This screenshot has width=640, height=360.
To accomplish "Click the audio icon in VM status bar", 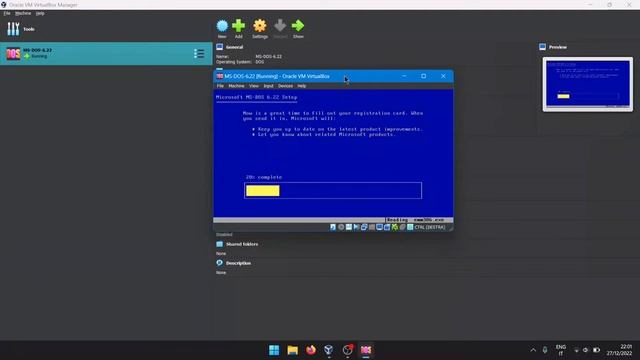I will pyautogui.click(x=356, y=227).
